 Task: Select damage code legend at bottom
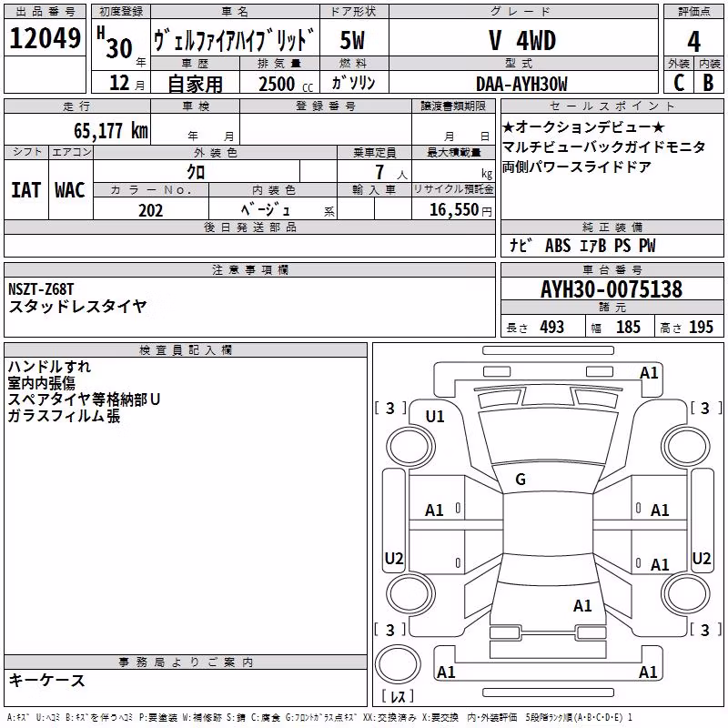[x=319, y=717]
